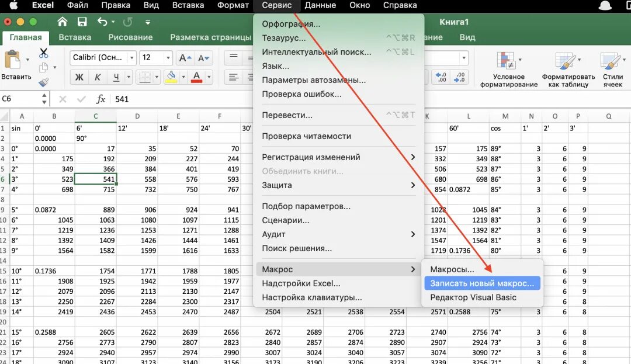The height and width of the screenshot is (364, 631).
Task: Click Подбор параметров in the Сервис menu
Action: click(306, 206)
